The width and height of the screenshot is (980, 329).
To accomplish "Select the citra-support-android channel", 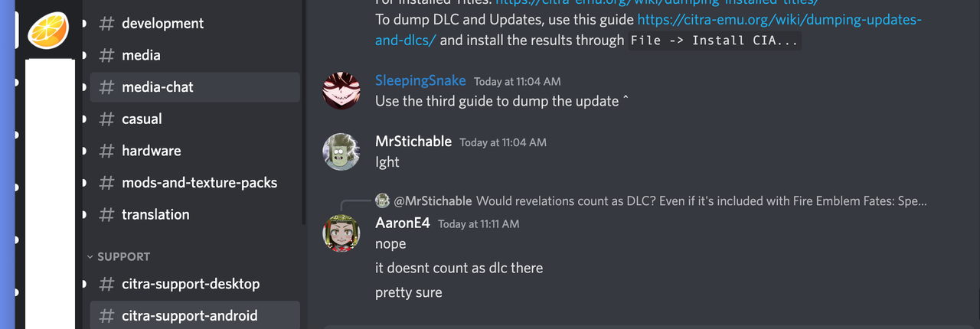I will pyautogui.click(x=194, y=315).
